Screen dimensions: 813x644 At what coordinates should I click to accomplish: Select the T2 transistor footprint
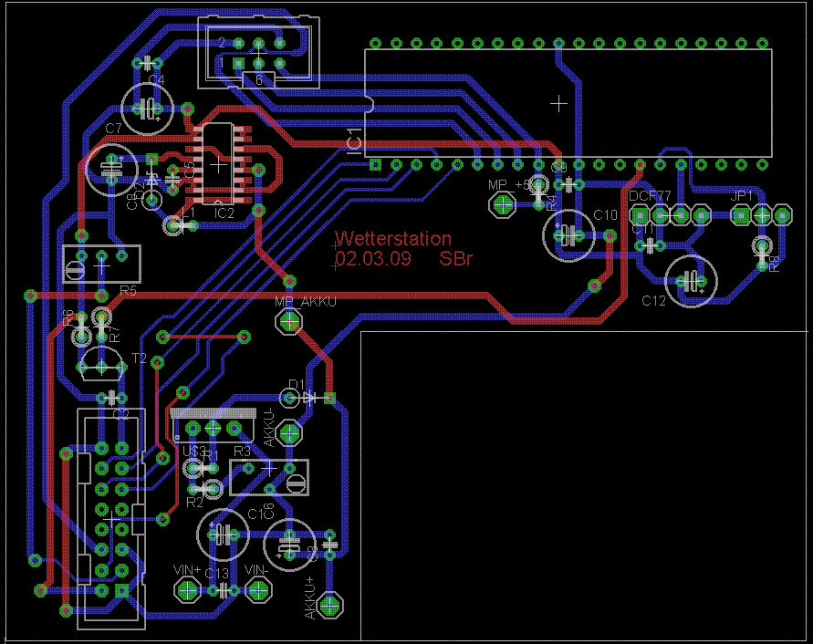point(101,363)
